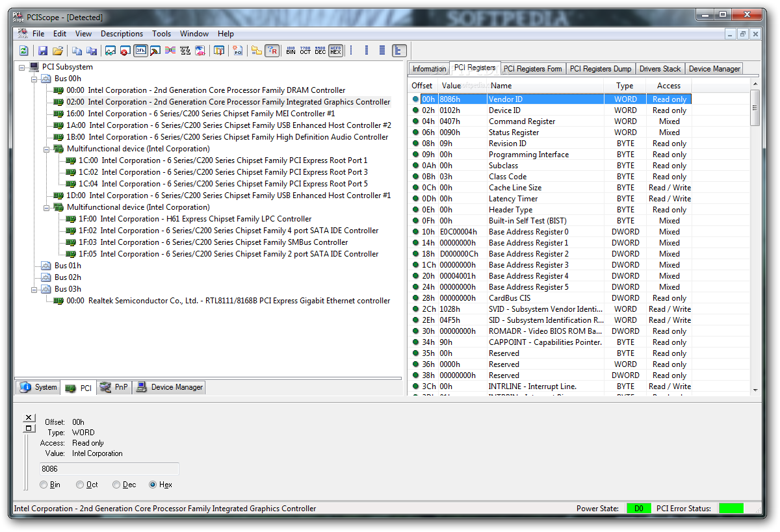Click the columns layout toolbar icon
780x532 pixels.
click(219, 50)
